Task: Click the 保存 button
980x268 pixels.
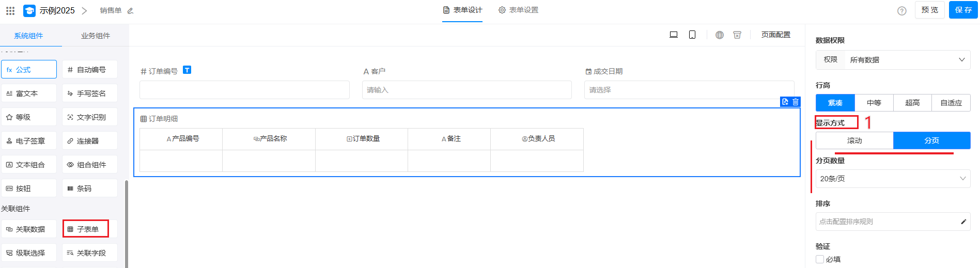Action: 963,10
